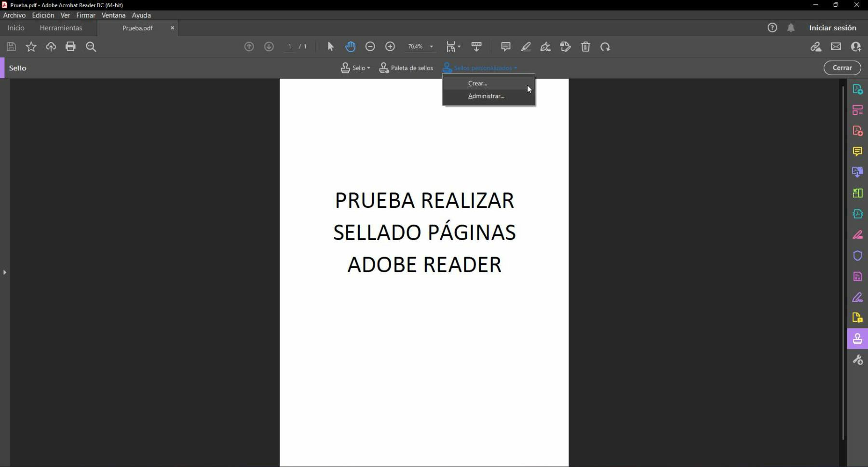Open the Edición menu

43,15
